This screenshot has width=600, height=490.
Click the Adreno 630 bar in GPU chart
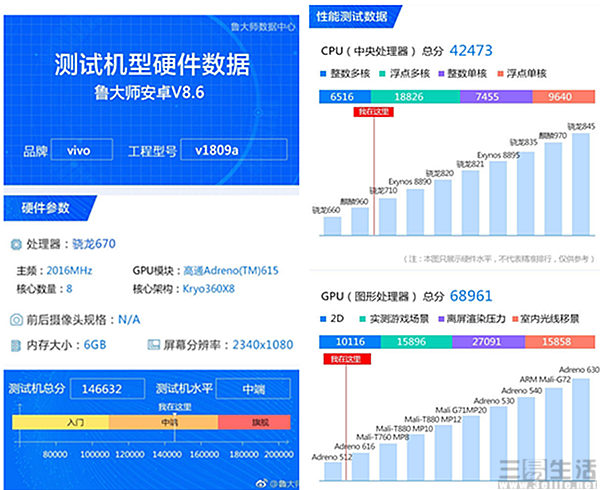pyautogui.click(x=581, y=421)
